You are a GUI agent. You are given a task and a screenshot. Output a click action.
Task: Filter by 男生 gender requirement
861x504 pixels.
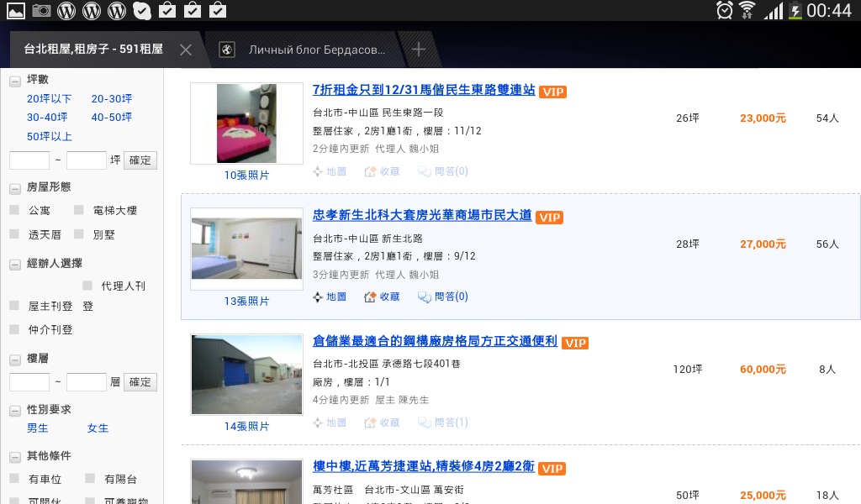pyautogui.click(x=38, y=428)
